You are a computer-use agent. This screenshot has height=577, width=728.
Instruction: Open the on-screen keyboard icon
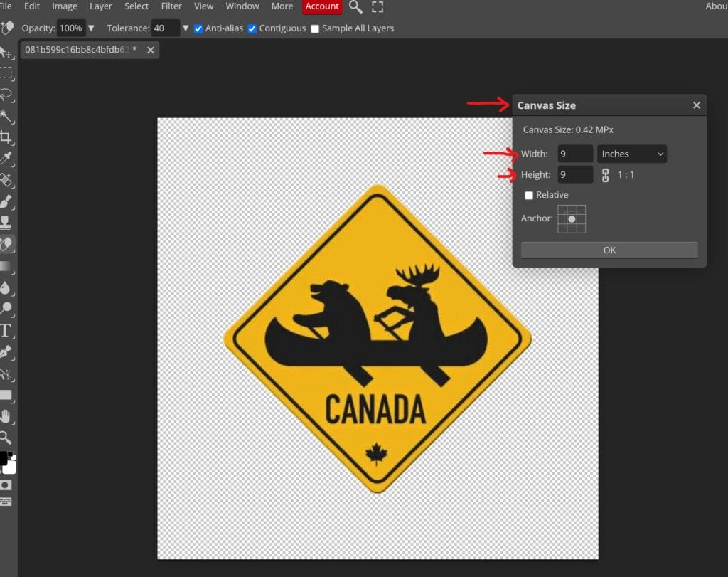(x=6, y=502)
